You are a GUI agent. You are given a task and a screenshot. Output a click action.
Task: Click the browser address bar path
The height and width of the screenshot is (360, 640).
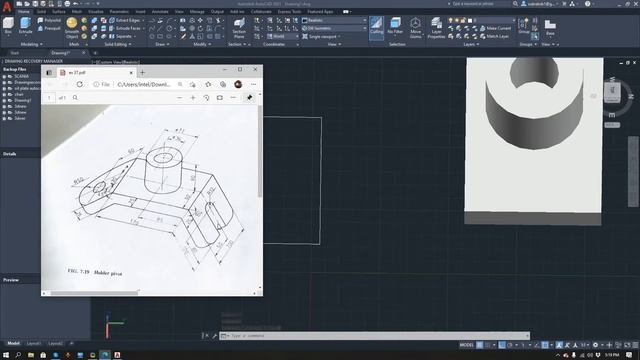[144, 84]
